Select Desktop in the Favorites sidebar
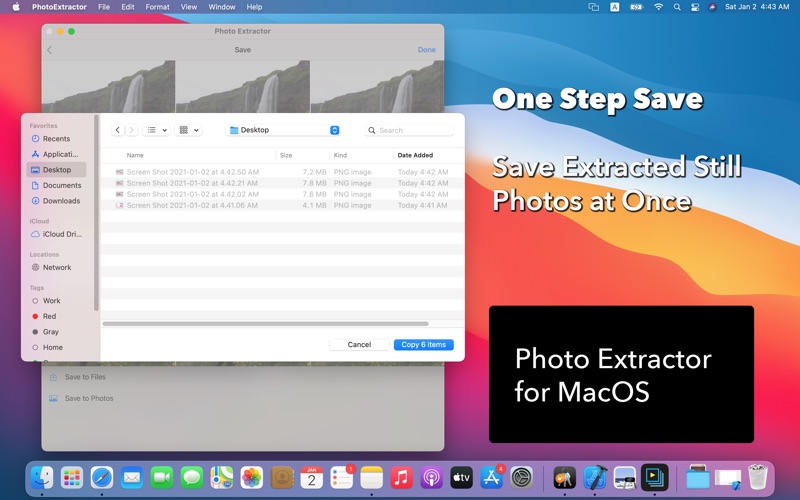 (56, 170)
